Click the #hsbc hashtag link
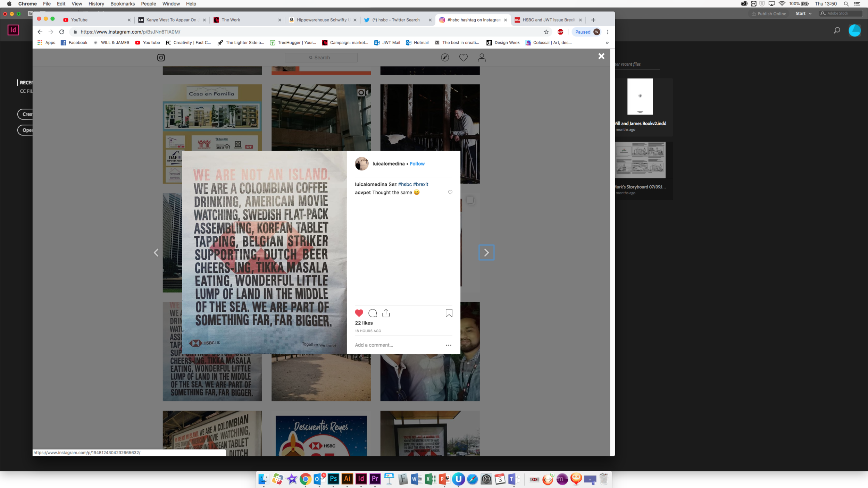 404,184
